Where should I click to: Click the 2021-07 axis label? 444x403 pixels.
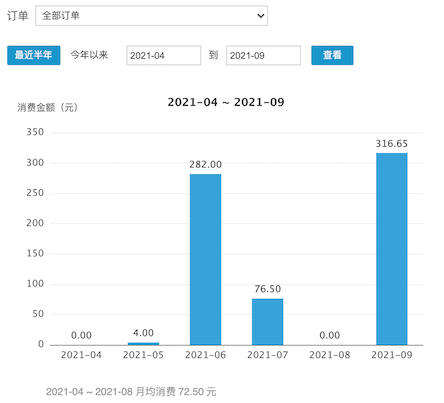[267, 355]
